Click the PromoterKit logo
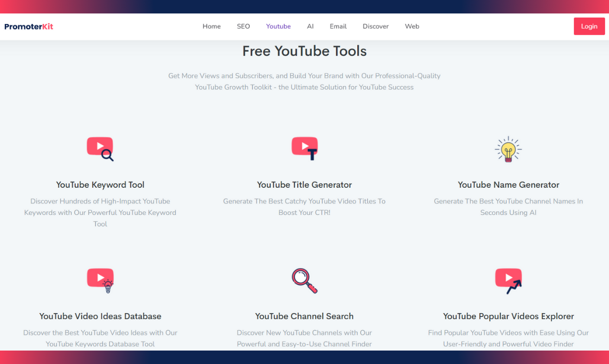The width and height of the screenshot is (609, 364). click(x=29, y=26)
